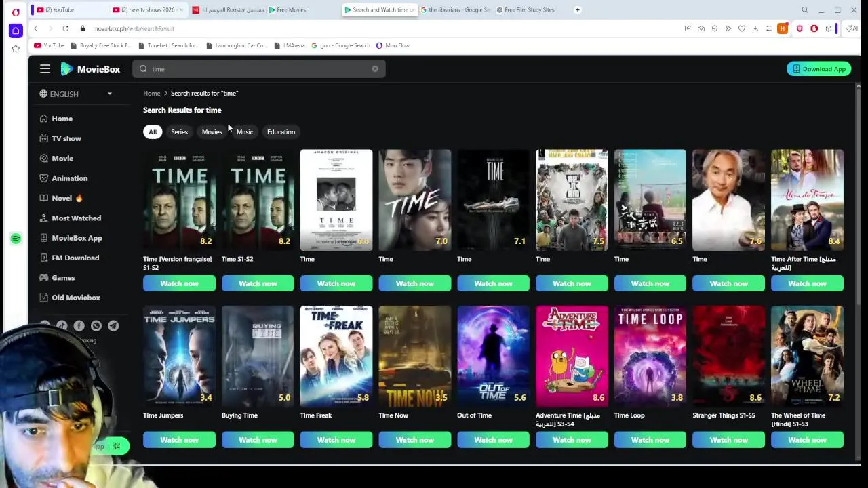Click the MovieBox logo
This screenshot has width=868, height=488.
[90, 68]
